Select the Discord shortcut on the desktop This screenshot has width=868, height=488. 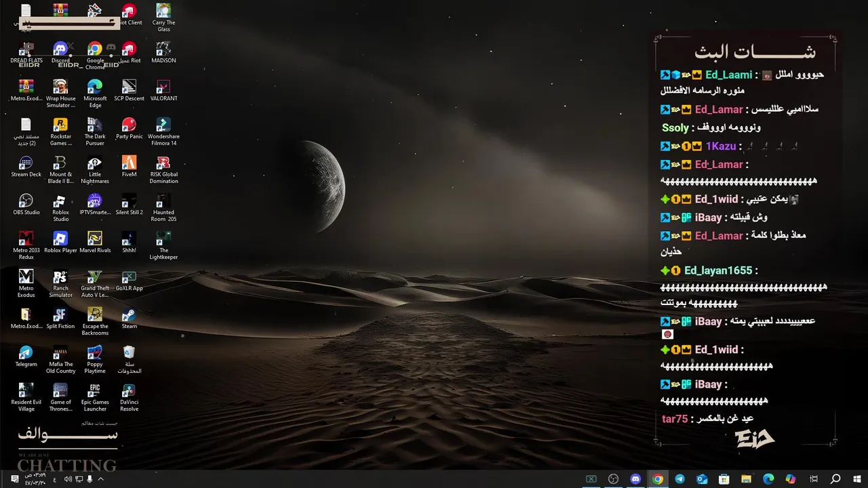60,53
